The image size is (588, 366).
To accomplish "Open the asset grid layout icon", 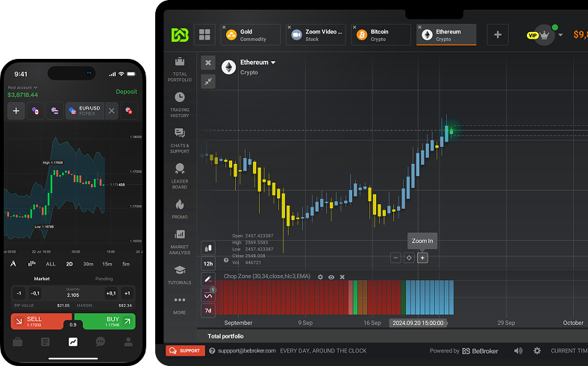I will point(204,35).
